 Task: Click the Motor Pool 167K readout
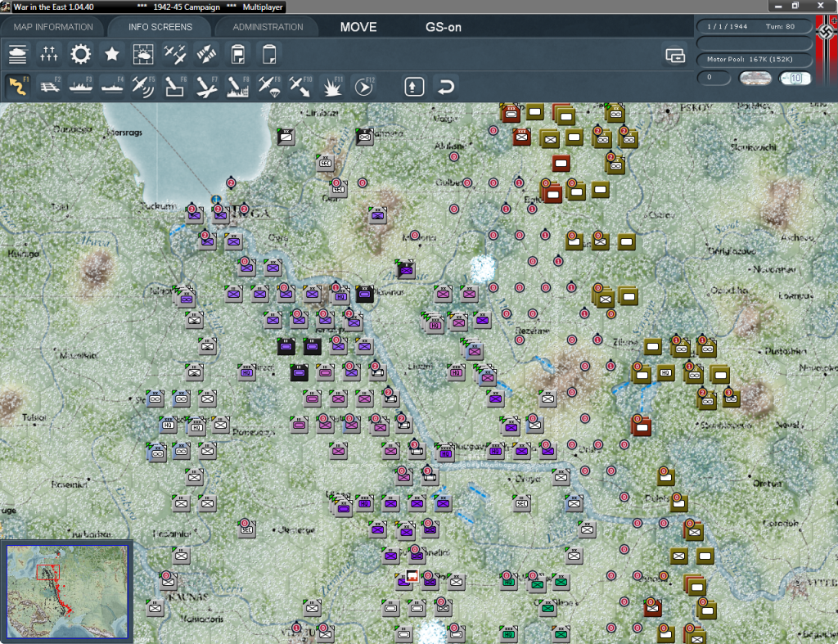pyautogui.click(x=754, y=59)
